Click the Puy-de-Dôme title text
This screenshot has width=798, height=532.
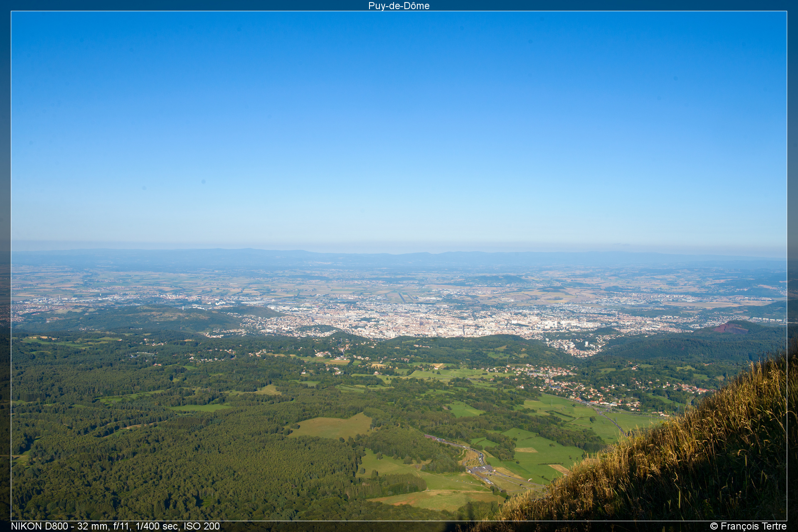[399, 6]
